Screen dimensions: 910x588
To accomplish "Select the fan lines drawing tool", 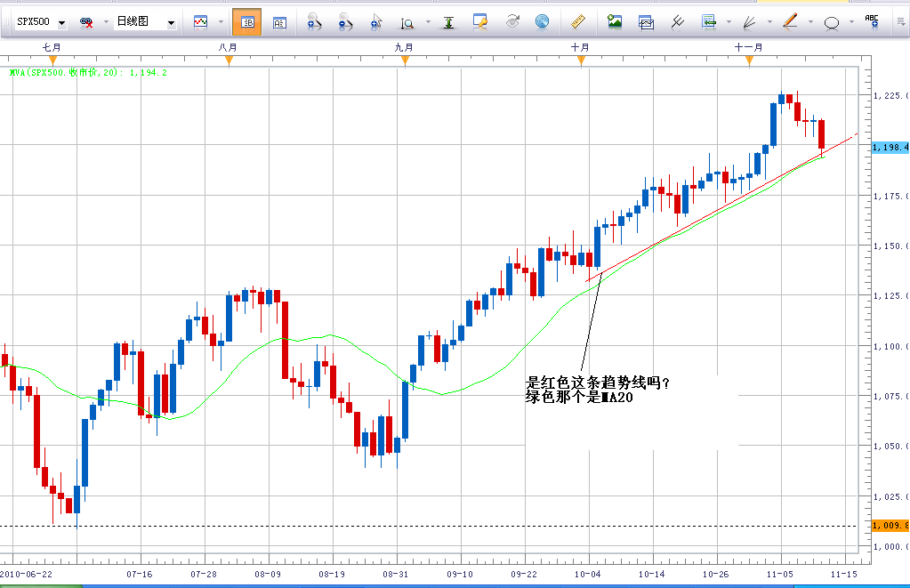I will (x=749, y=22).
